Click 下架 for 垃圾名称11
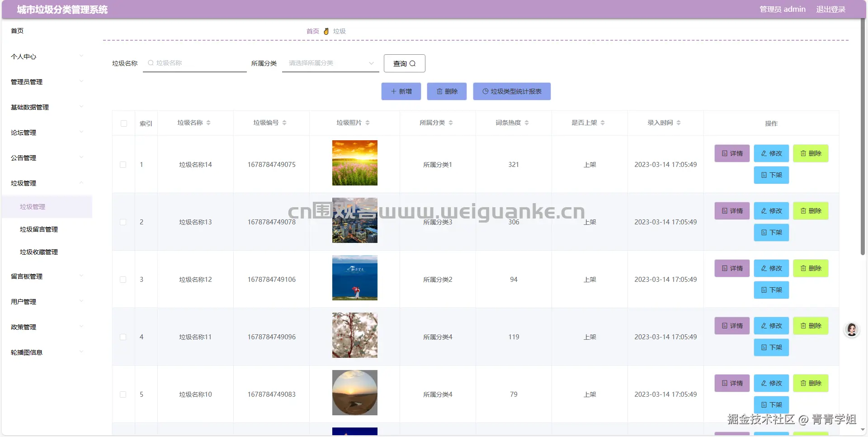The image size is (868, 437). pyautogui.click(x=771, y=347)
